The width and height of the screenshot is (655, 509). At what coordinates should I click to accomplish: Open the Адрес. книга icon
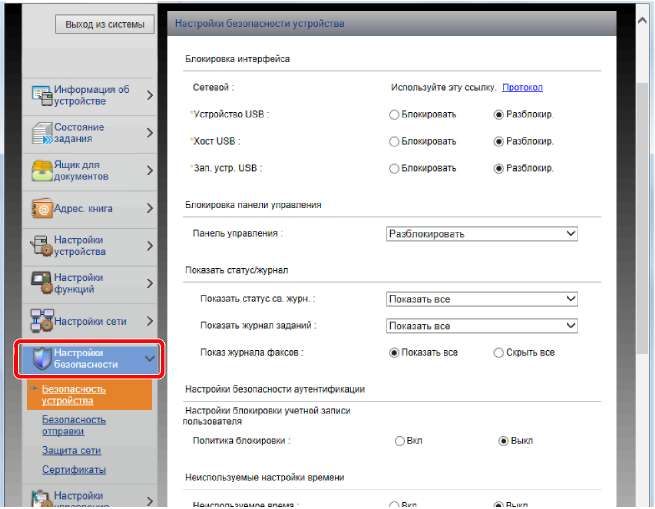pos(41,209)
